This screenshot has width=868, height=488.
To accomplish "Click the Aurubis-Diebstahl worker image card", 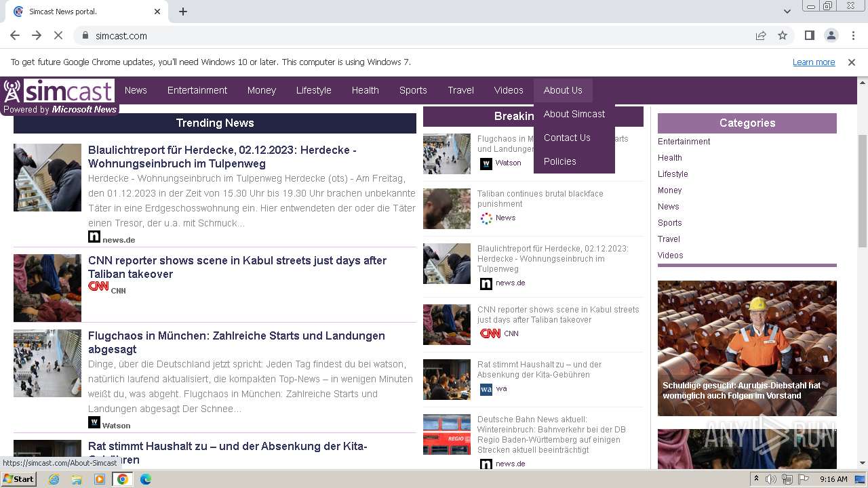I will 747,348.
